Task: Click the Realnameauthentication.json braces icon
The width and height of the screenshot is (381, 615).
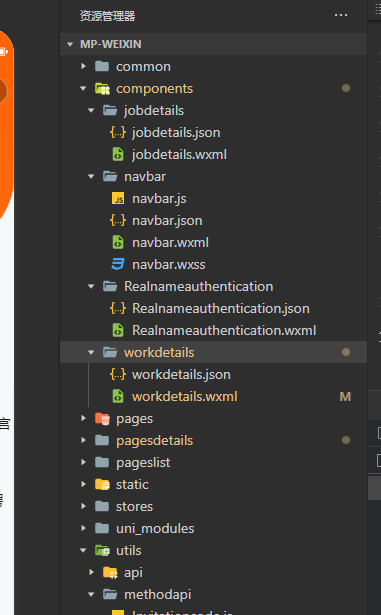Action: tap(118, 308)
